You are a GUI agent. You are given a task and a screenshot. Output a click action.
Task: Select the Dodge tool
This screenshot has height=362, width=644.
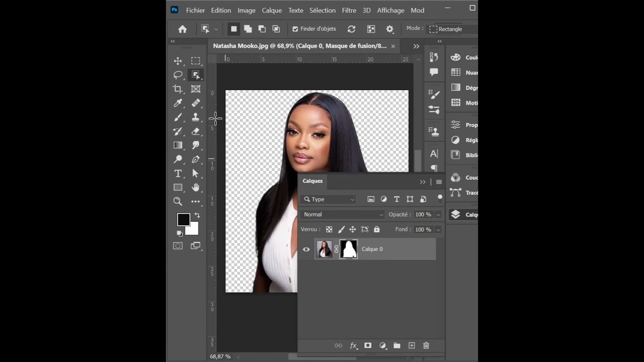coord(178,159)
